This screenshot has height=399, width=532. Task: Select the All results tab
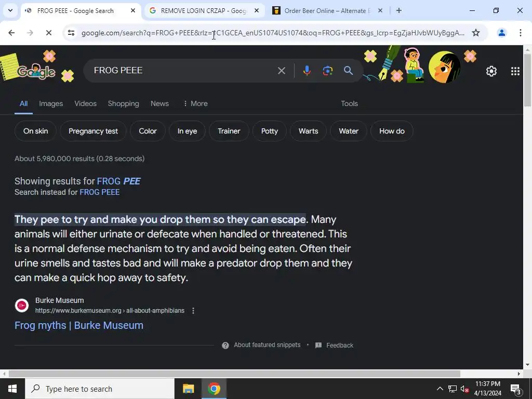pyautogui.click(x=23, y=103)
